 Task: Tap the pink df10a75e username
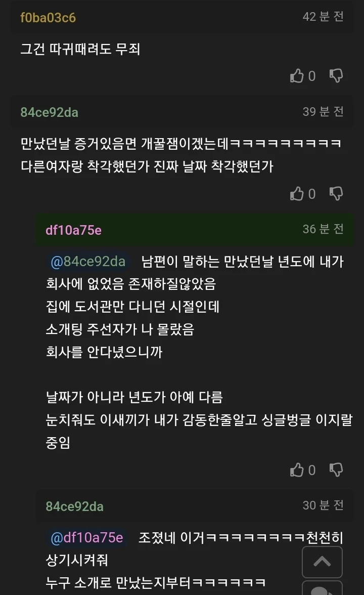pos(74,230)
